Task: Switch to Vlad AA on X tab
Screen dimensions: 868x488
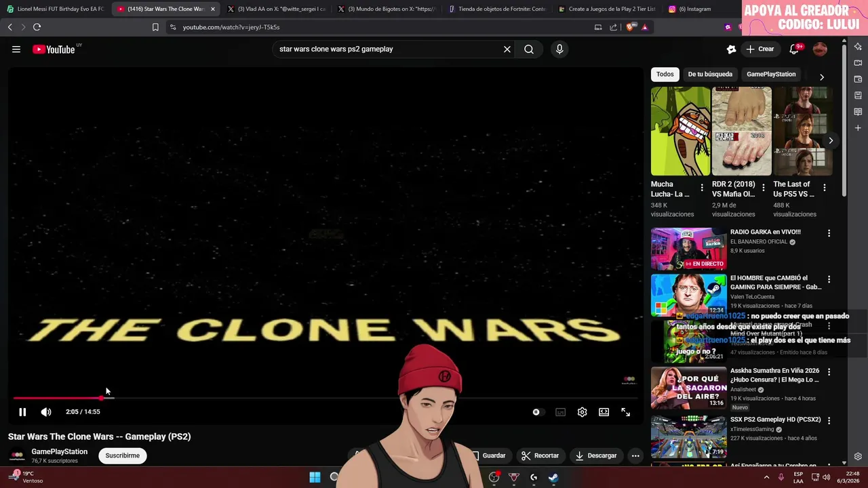Action: tap(277, 9)
